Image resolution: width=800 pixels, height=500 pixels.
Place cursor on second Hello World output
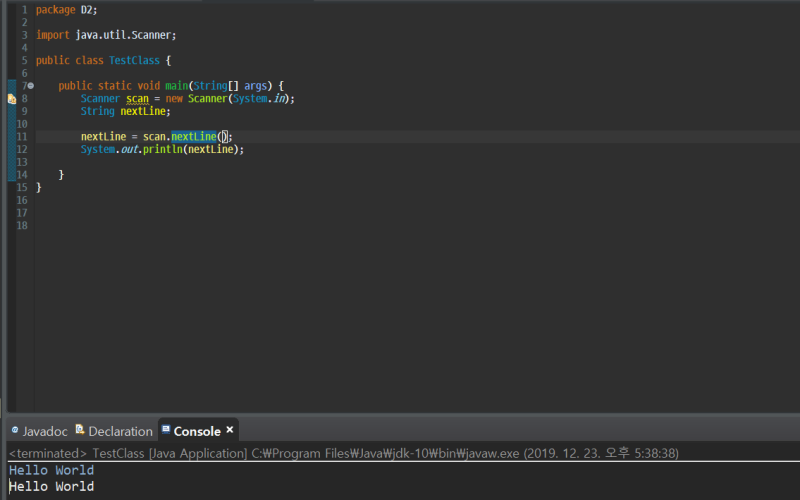(x=51, y=487)
